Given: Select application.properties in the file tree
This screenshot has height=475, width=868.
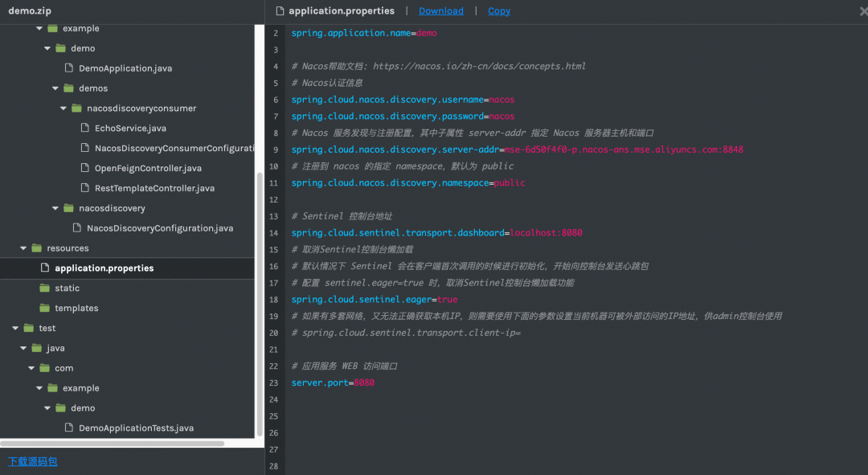Looking at the screenshot, I should pos(127,268).
